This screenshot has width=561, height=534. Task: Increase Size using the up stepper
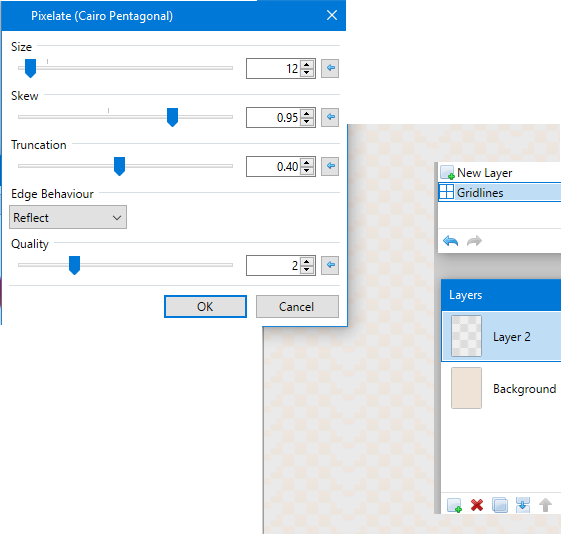pyautogui.click(x=307, y=65)
